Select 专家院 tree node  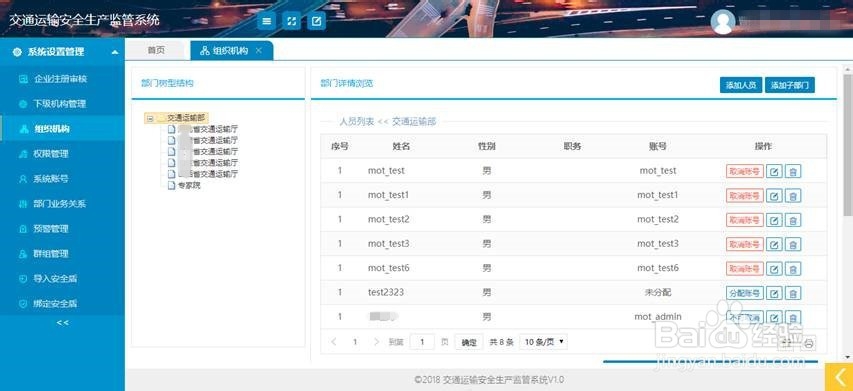pos(189,186)
